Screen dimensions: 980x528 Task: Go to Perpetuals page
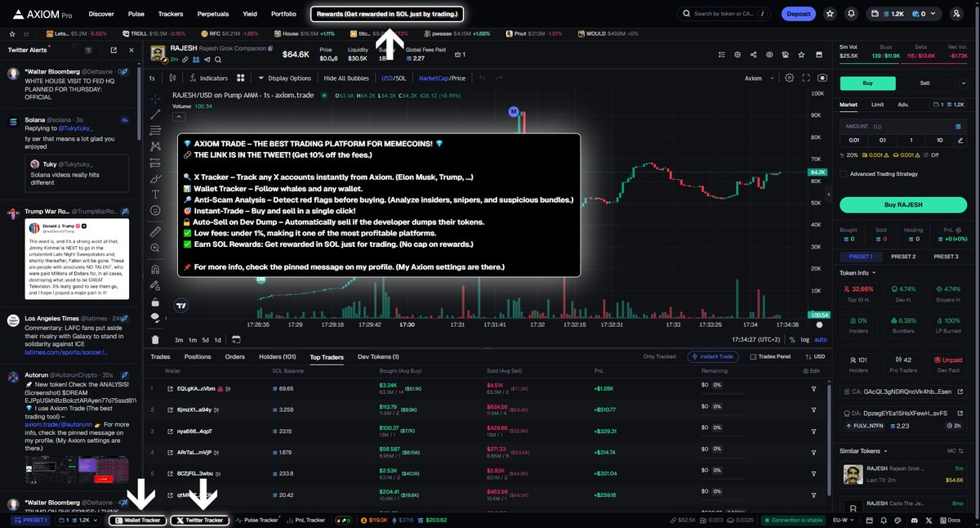pyautogui.click(x=213, y=14)
